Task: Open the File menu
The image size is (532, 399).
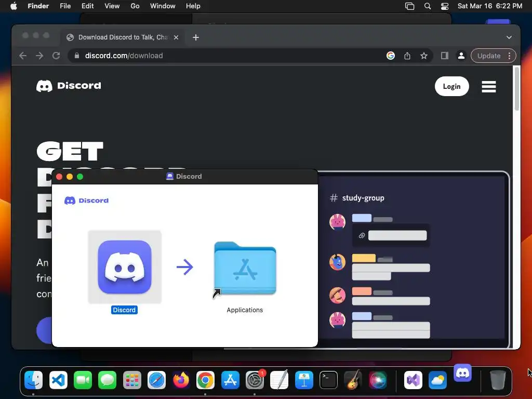Action: coord(65,6)
